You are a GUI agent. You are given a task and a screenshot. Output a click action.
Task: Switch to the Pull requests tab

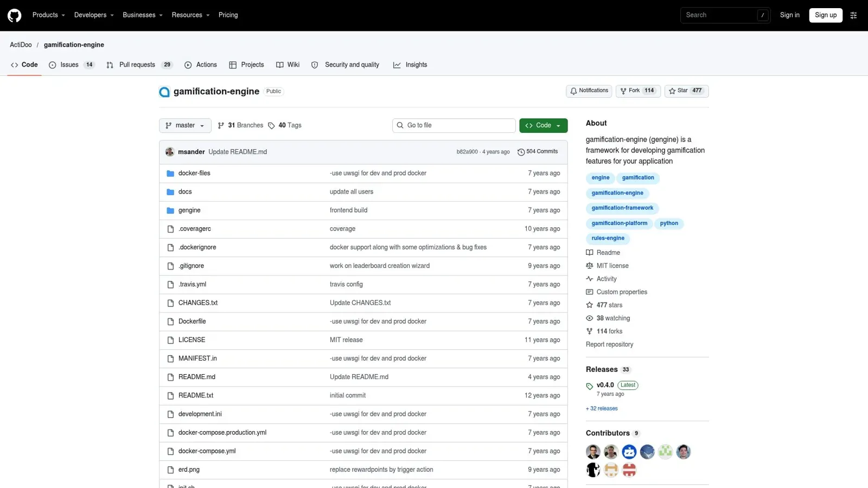(139, 65)
